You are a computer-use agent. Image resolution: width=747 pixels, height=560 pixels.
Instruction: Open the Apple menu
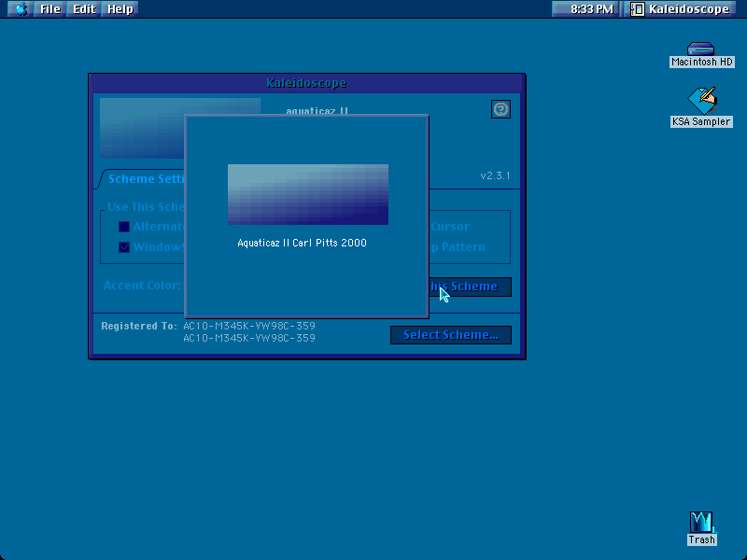pos(21,8)
